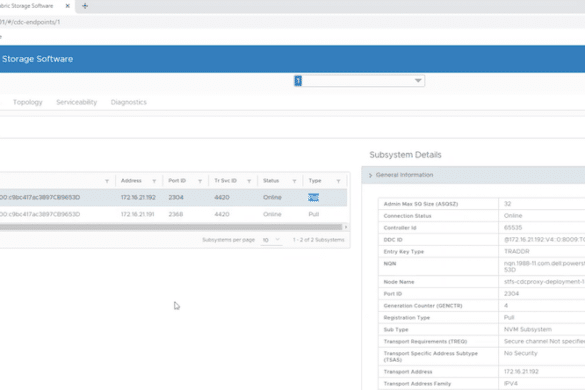
Task: Open the Address column filter icon
Action: tap(154, 181)
